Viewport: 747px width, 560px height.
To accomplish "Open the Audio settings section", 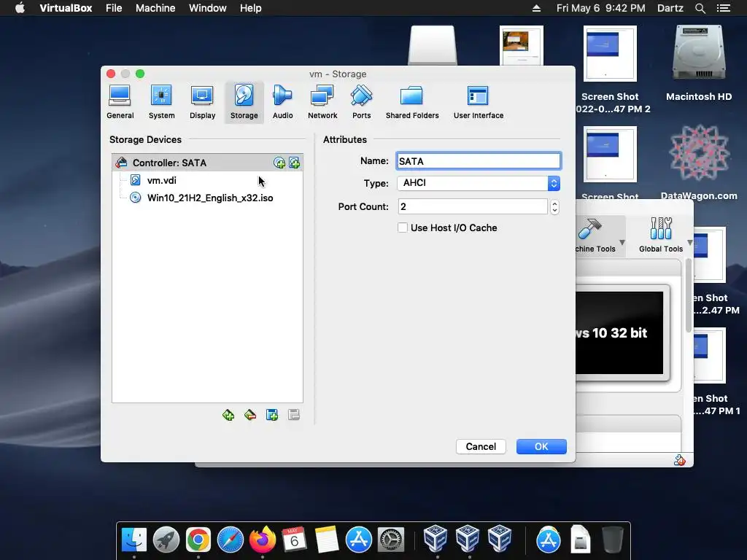I will 282,102.
